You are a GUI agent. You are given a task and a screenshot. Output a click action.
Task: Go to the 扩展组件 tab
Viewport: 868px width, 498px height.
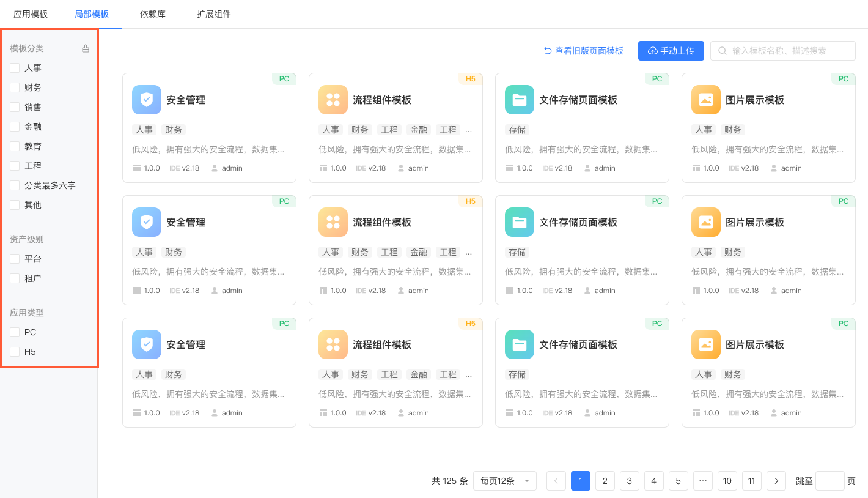point(214,14)
